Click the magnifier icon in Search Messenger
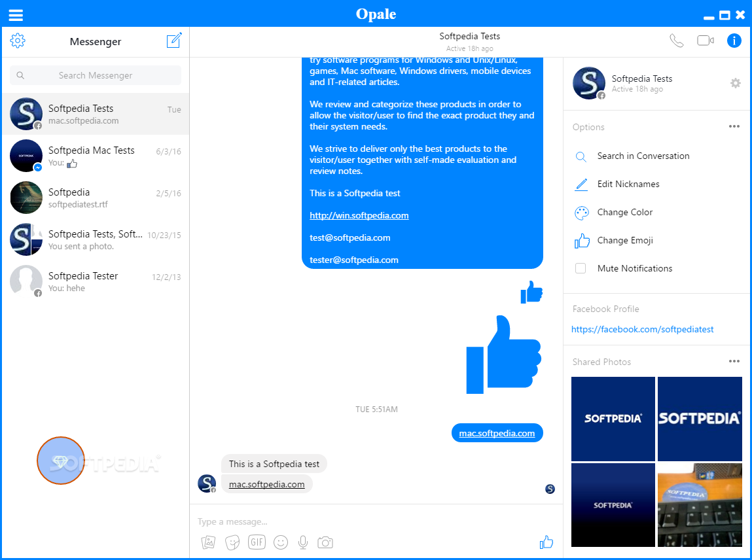This screenshot has width=752, height=560. (x=20, y=75)
